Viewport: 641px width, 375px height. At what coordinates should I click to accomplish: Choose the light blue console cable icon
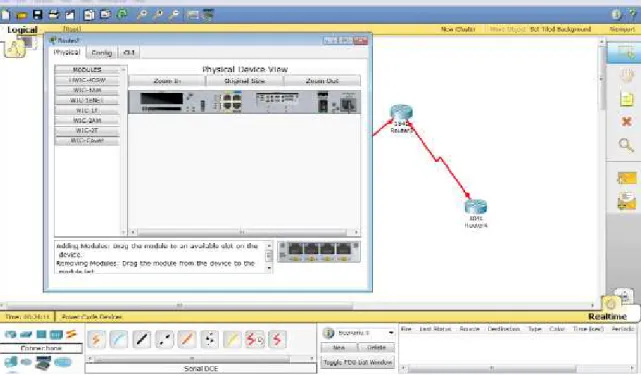[119, 339]
